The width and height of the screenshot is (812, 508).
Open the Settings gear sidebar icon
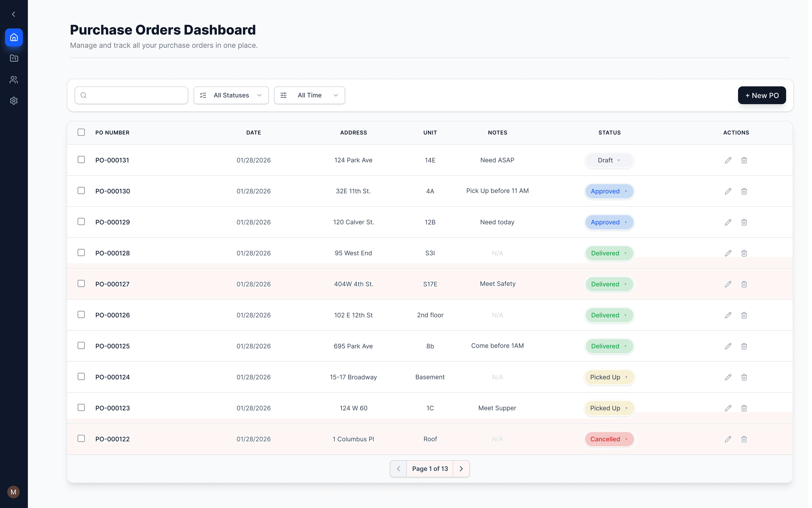[x=14, y=101]
